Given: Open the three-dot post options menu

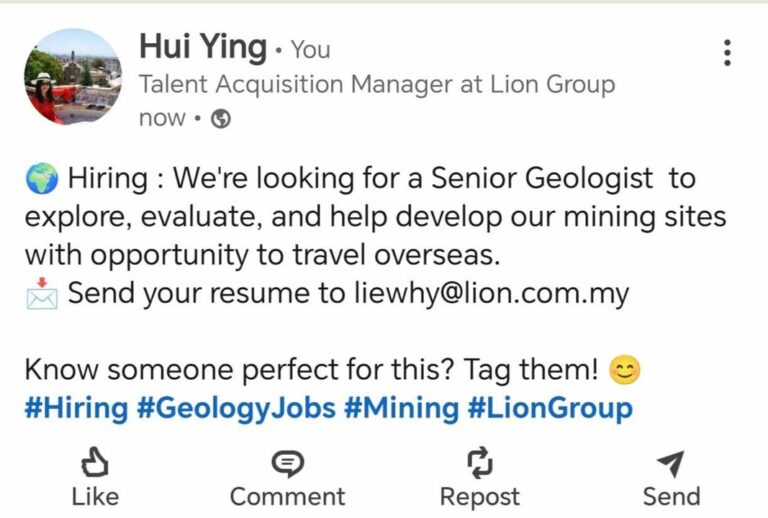Looking at the screenshot, I should [x=727, y=52].
